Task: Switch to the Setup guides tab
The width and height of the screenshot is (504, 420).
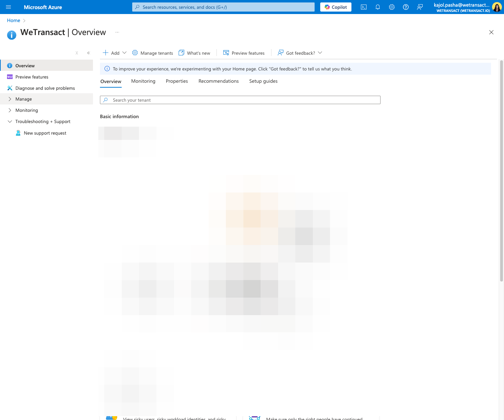Action: point(263,81)
